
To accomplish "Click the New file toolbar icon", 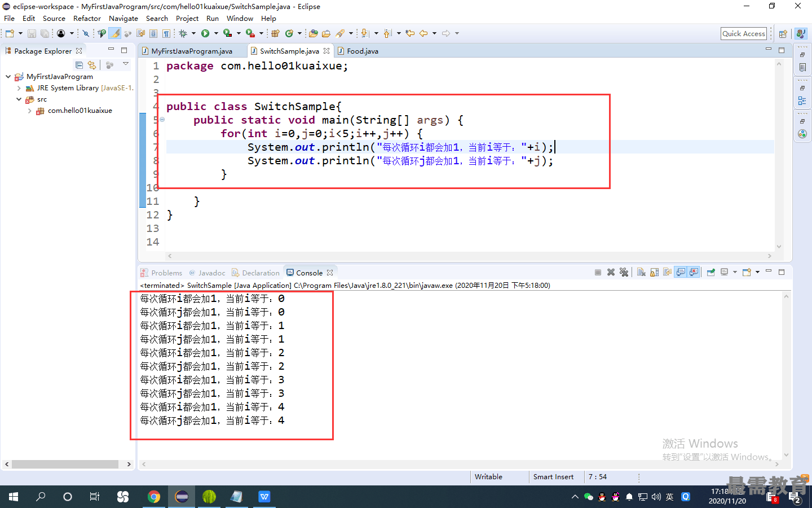I will (x=10, y=33).
